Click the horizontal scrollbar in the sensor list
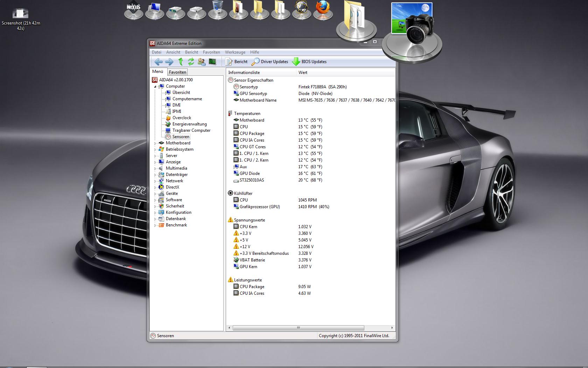588x368 pixels. point(298,328)
